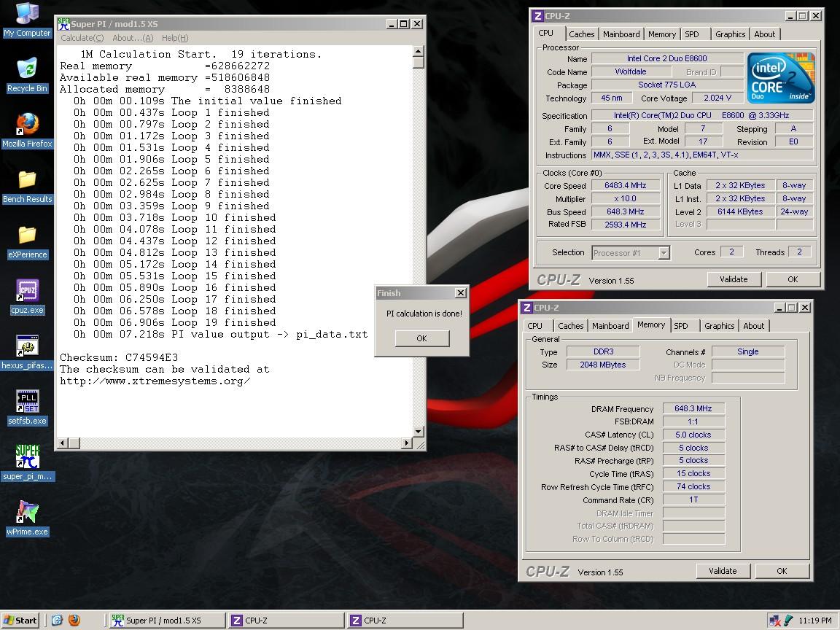
Task: Click OK in top CPU-Z window
Action: [x=793, y=279]
